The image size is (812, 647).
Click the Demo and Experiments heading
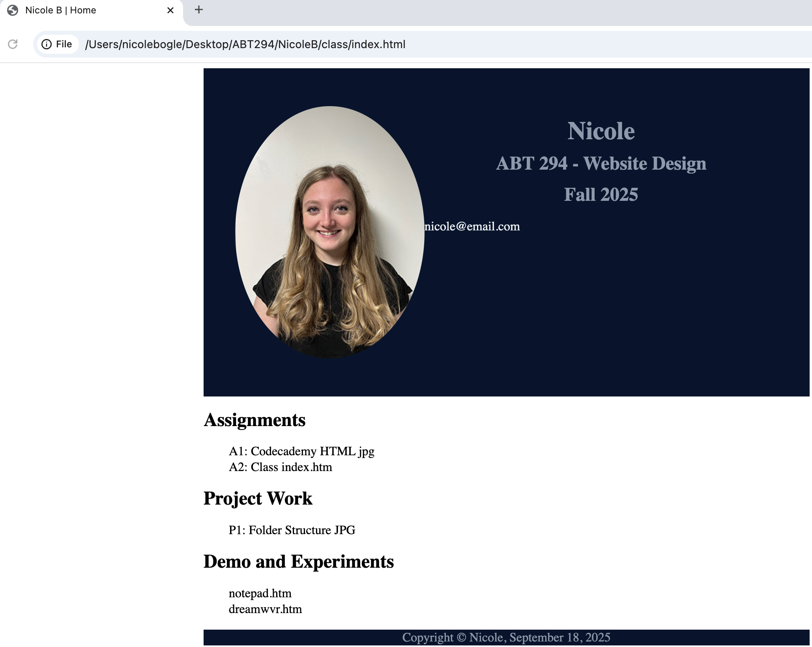[x=298, y=561]
